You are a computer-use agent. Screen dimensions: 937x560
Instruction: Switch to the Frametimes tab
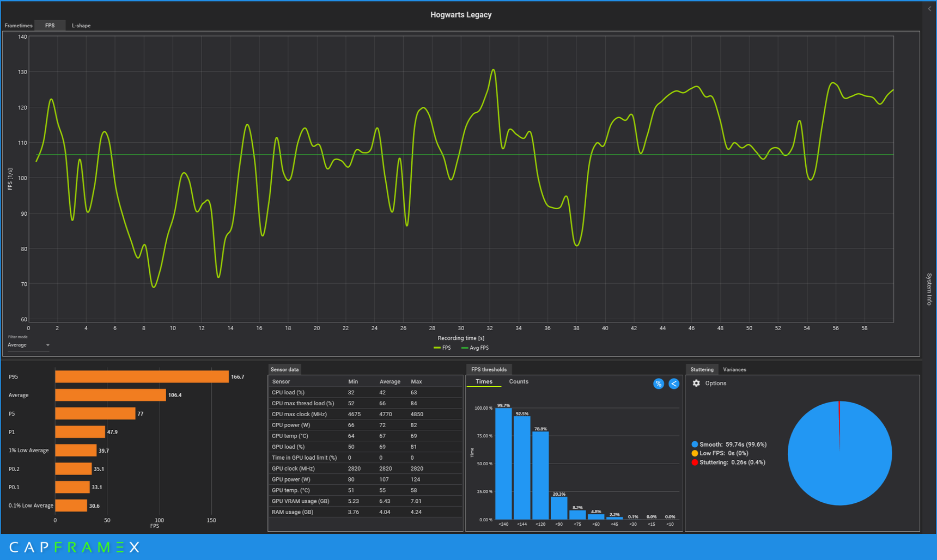[x=19, y=26]
